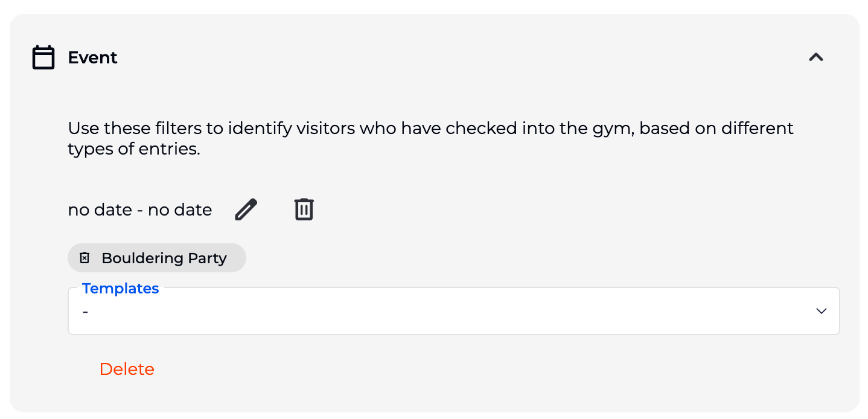Screen dimensions: 868x419
Task: Click the small x-bin icon inside chip
Action: click(85, 258)
